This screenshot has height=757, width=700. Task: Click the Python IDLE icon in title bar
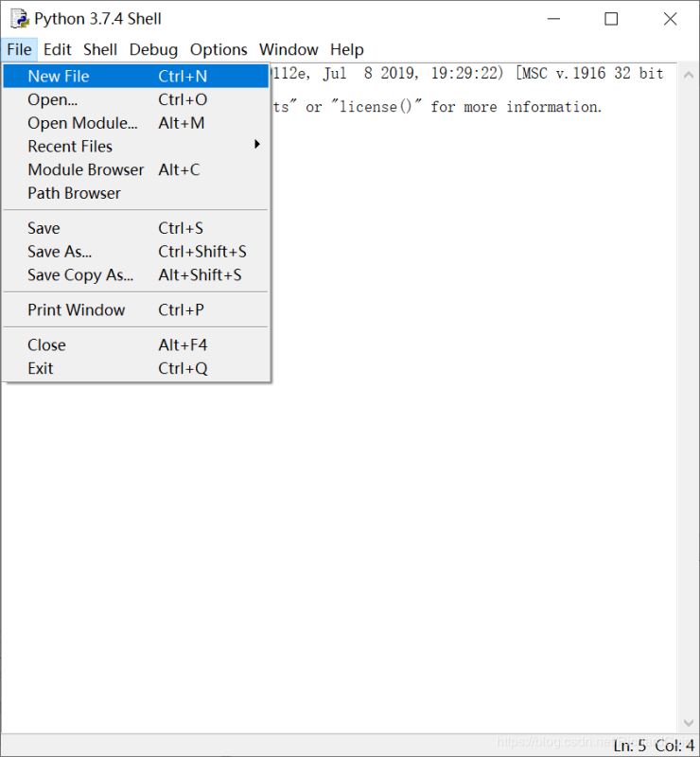tap(20, 19)
